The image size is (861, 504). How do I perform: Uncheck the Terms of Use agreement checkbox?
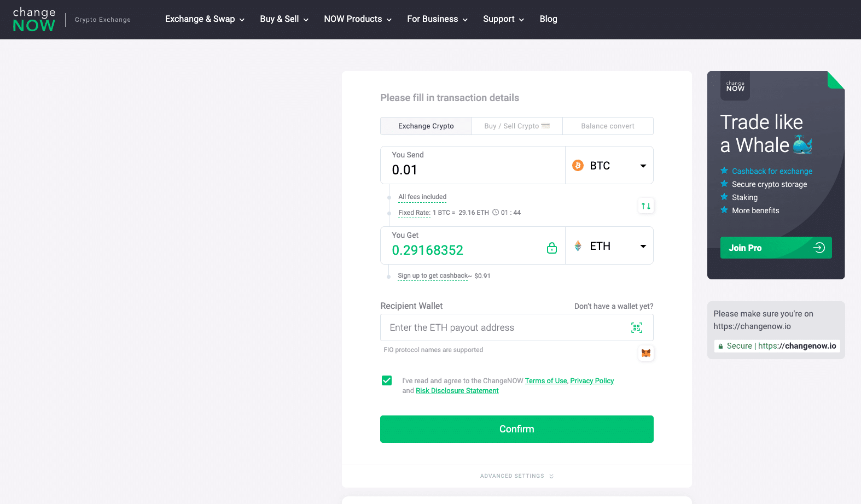(387, 380)
